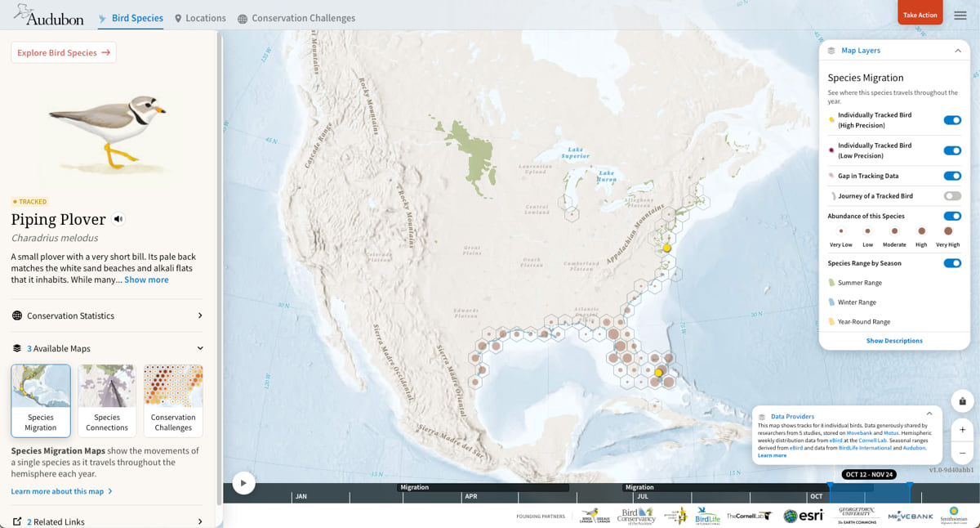This screenshot has height=528, width=980.
Task: Switch to the Locations tab
Action: [x=200, y=17]
